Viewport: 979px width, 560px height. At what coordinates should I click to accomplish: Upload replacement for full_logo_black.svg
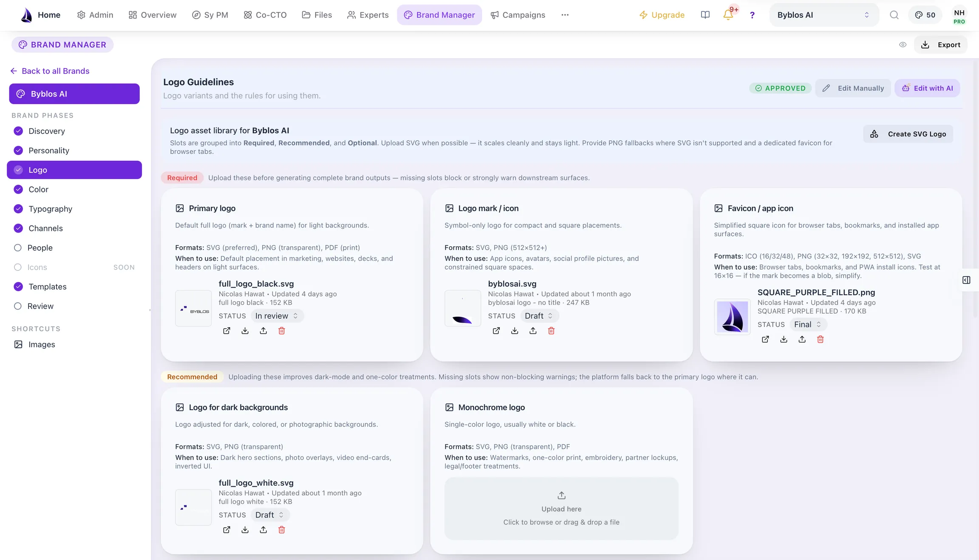[263, 331]
